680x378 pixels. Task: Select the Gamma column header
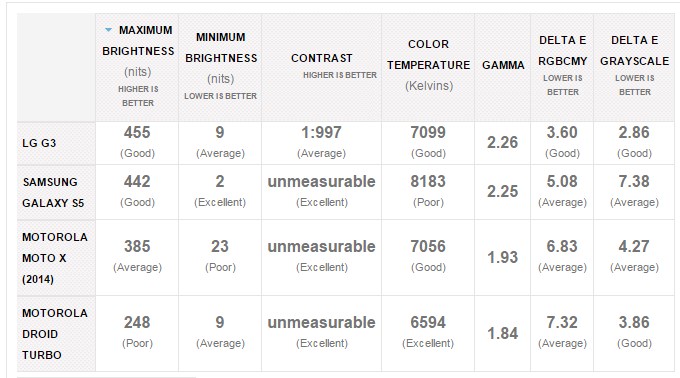[503, 65]
